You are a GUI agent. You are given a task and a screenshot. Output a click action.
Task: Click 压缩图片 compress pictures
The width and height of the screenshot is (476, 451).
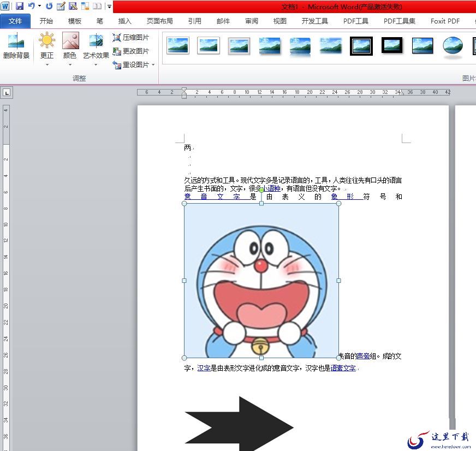coord(131,38)
